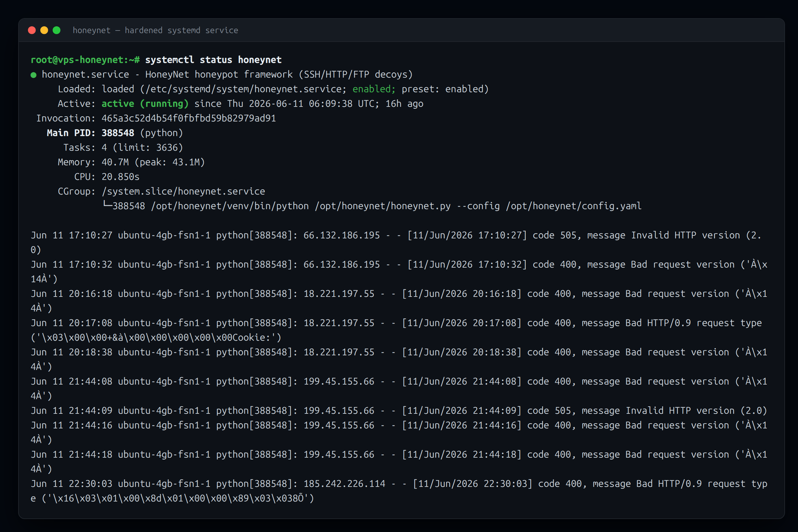This screenshot has height=532, width=798.
Task: Click log timestamp 'Jun 11 21:44:08'
Action: pos(72,381)
